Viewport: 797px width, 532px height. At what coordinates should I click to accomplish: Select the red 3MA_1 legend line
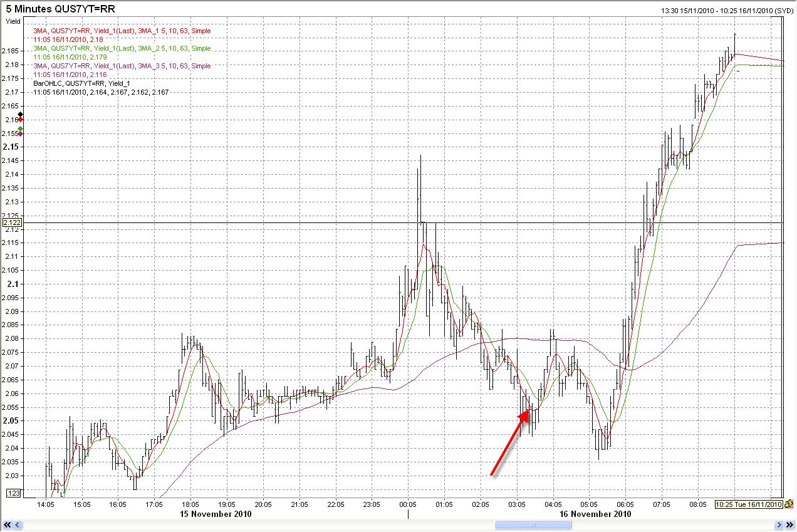coord(122,31)
